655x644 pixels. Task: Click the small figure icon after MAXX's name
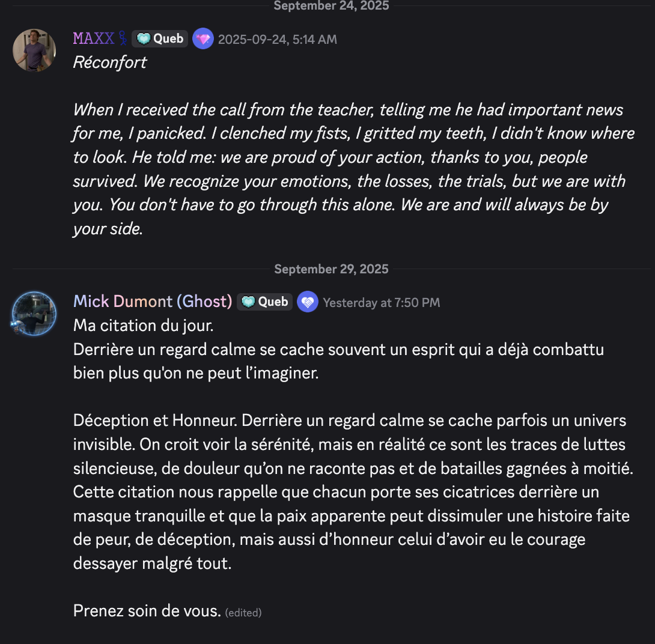pos(123,39)
